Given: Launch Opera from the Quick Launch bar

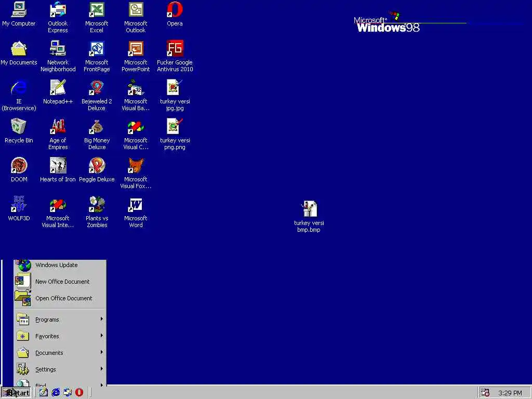Looking at the screenshot, I should click(79, 393).
